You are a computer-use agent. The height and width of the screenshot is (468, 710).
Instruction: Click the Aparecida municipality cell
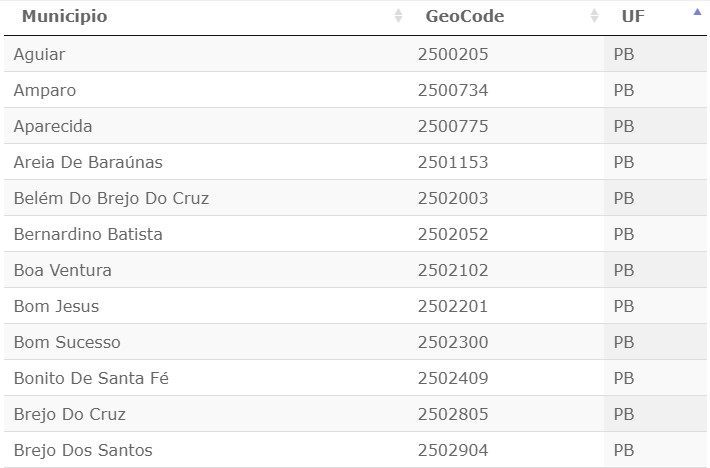coord(53,126)
